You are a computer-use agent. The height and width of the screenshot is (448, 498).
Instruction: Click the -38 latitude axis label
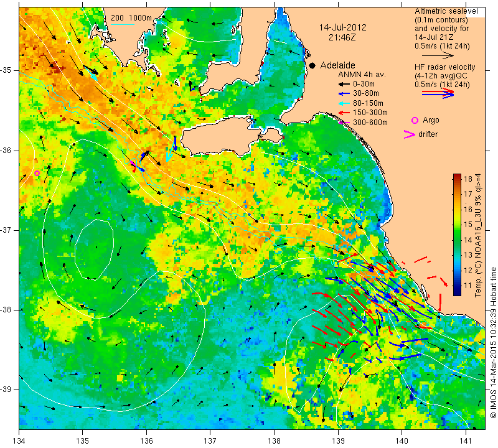coord(6,310)
